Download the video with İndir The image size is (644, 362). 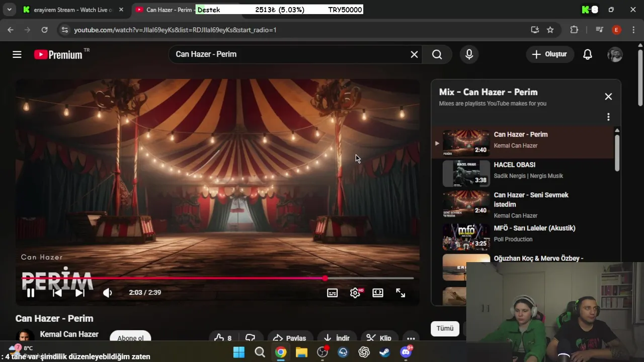click(x=336, y=338)
